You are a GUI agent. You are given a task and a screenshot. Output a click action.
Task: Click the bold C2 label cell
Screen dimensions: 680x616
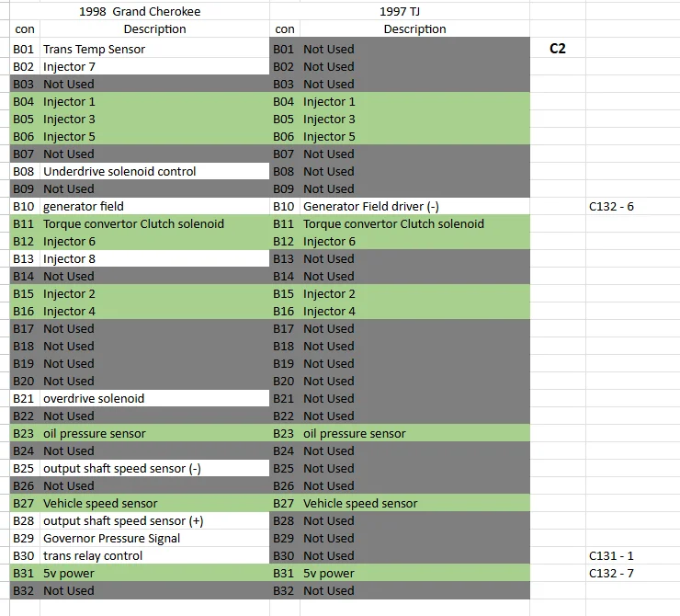pyautogui.click(x=557, y=49)
